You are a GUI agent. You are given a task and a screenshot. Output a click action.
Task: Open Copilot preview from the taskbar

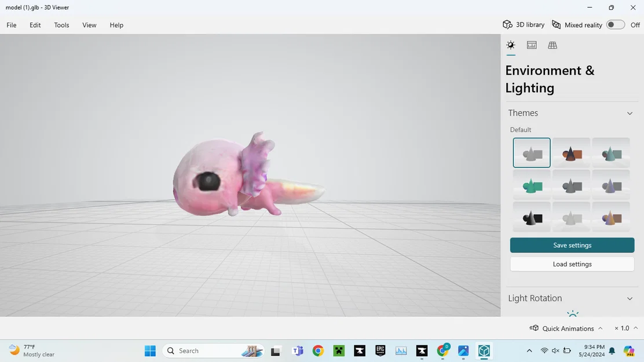coord(629,351)
